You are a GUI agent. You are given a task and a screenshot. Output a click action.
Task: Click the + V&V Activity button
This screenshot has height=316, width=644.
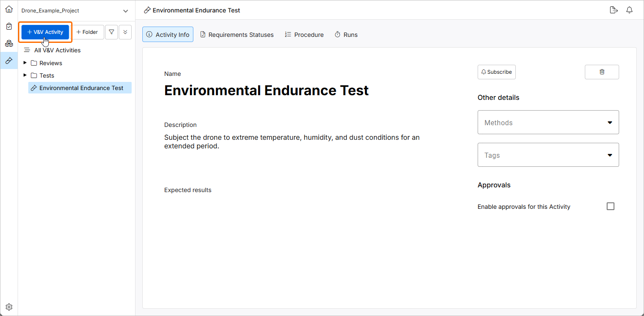[x=45, y=32]
